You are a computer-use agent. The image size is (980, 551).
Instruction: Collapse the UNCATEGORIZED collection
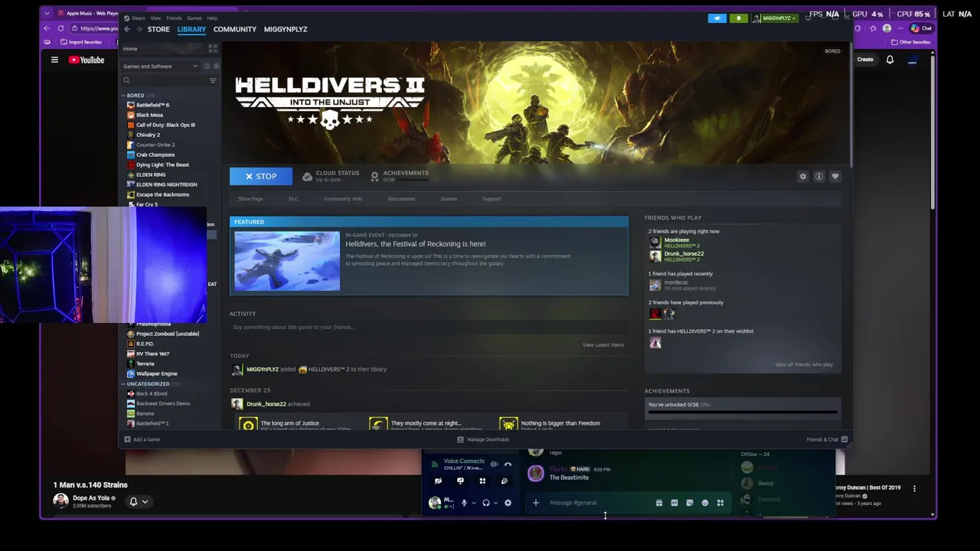pyautogui.click(x=123, y=384)
